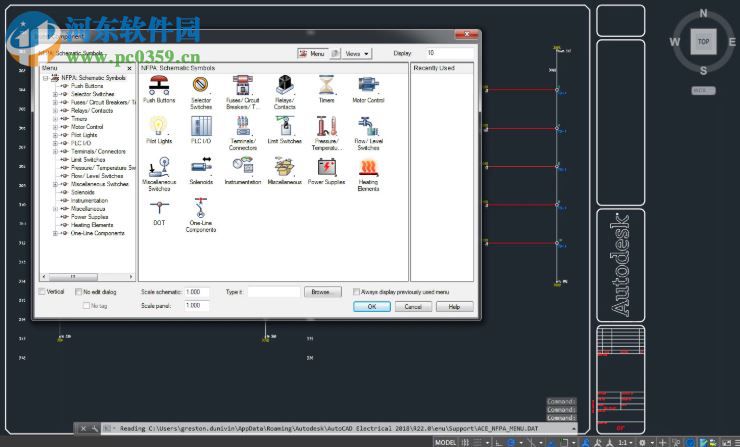
Task: Choose the Limit Switches icon in the symbol grid
Action: tap(284, 126)
